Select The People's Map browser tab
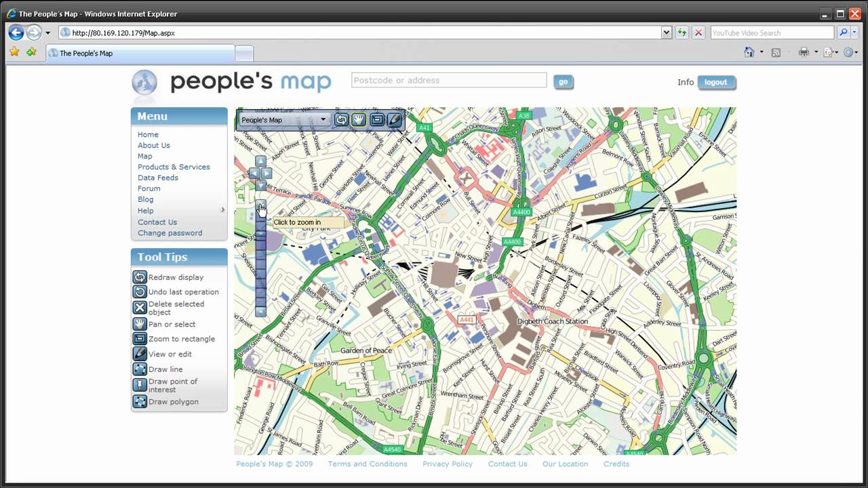Screen dimensions: 868x488 [x=140, y=53]
